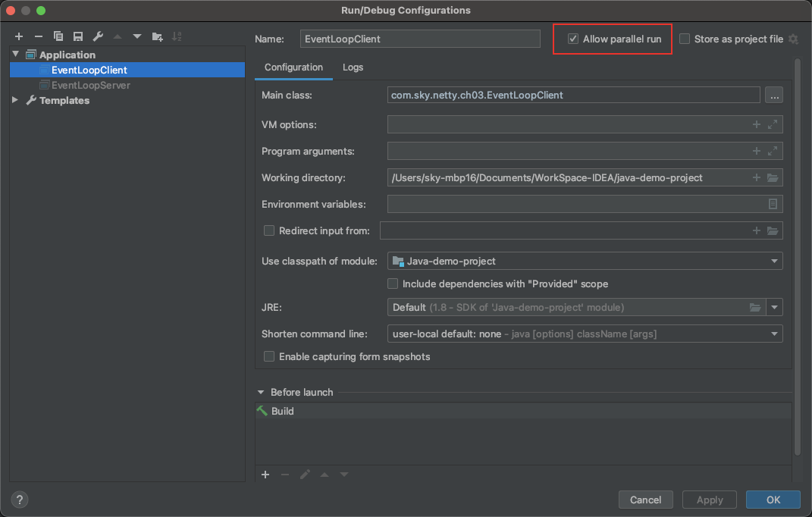Open Edit Templates via the toolbar wrench icon
Viewport: 812px width, 517px height.
point(98,36)
